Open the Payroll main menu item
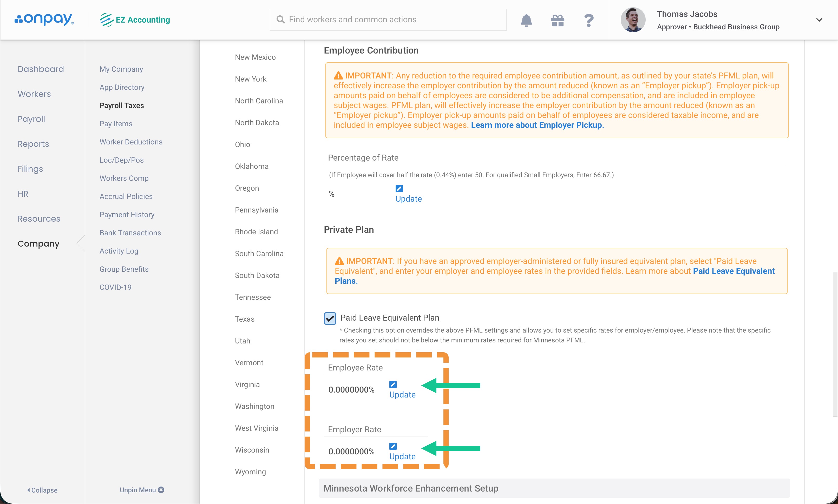Screen dimensions: 838x504 (x=31, y=119)
